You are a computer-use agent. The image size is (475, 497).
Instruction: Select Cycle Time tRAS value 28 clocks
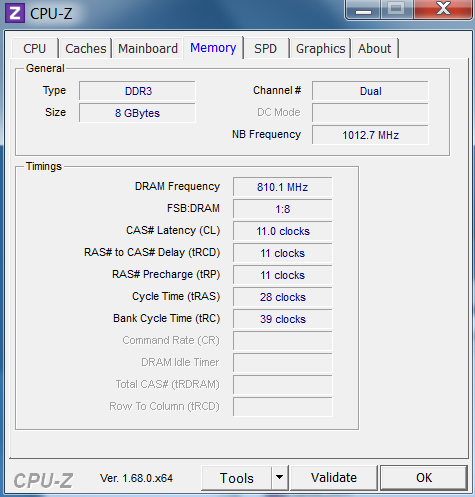(283, 297)
